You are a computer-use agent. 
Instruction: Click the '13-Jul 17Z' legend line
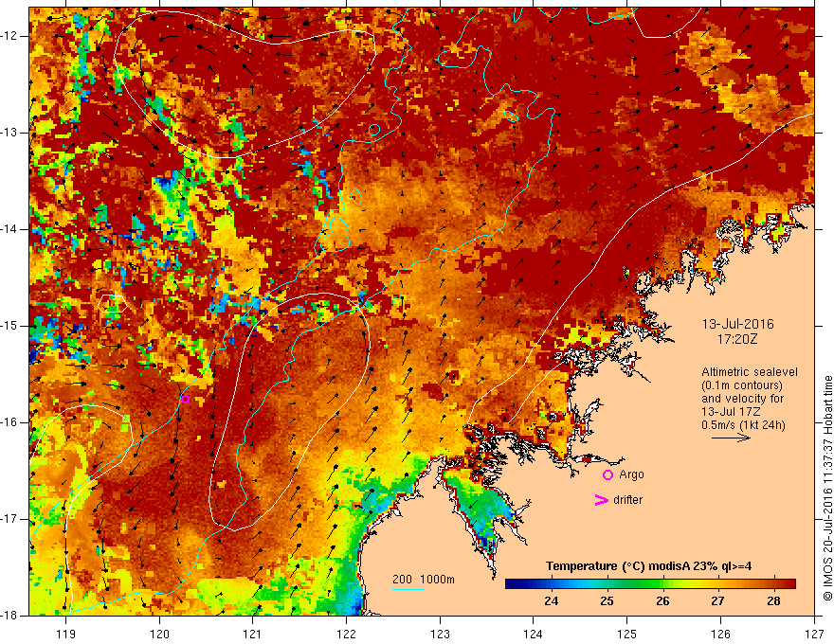731,412
